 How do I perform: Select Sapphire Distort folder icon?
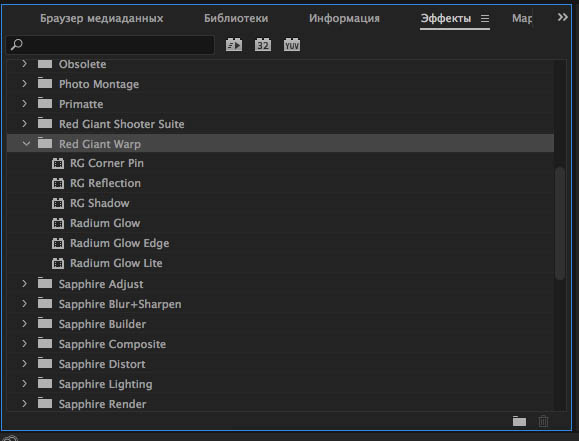pyautogui.click(x=45, y=363)
